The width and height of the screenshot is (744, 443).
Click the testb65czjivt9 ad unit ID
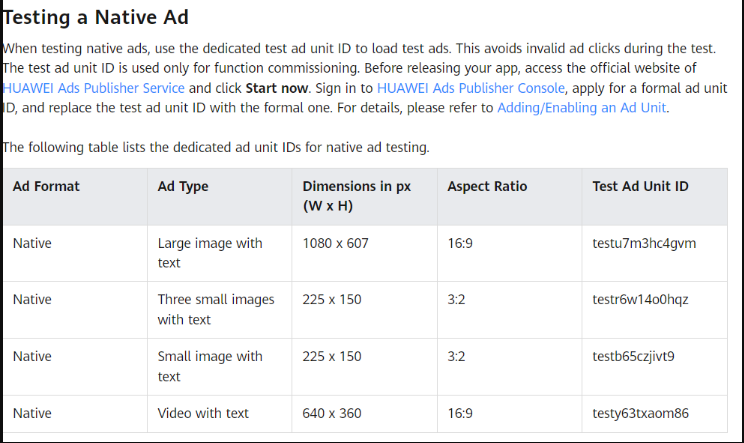[633, 356]
